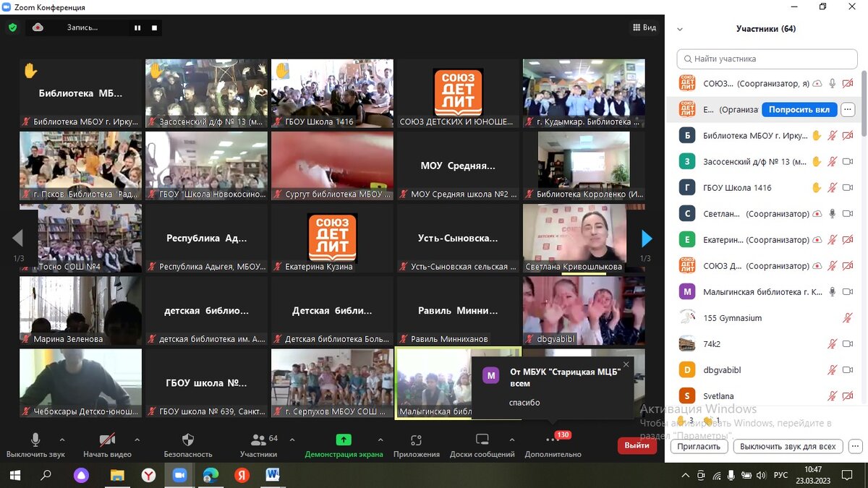Click Сургут библиотека МБОУ video tile
This screenshot has width=868, height=488.
click(332, 166)
